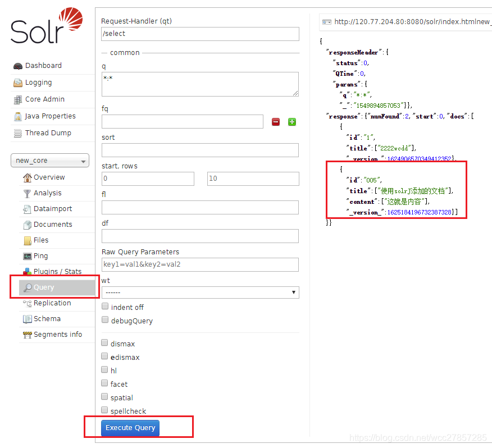
Task: Click the sort input field
Action: click(x=200, y=150)
